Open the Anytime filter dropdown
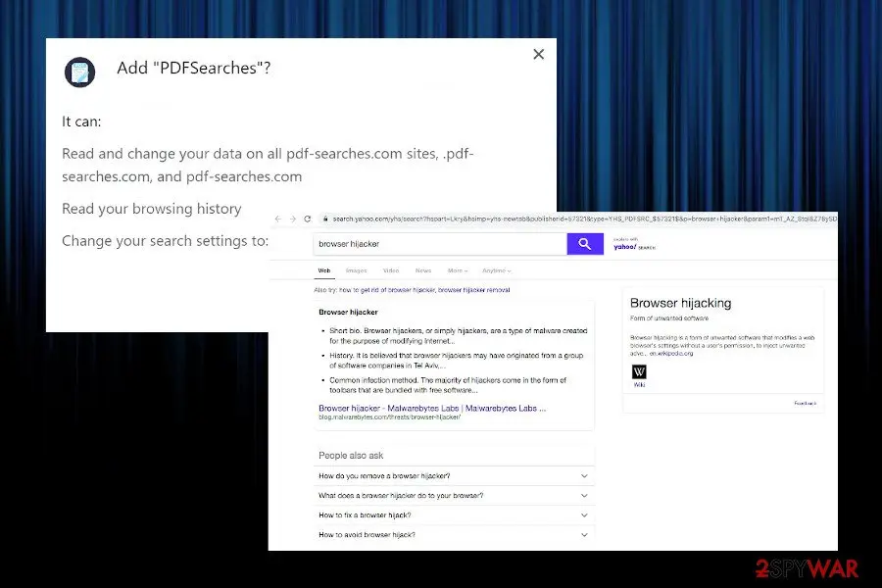The height and width of the screenshot is (588, 882). pyautogui.click(x=496, y=270)
